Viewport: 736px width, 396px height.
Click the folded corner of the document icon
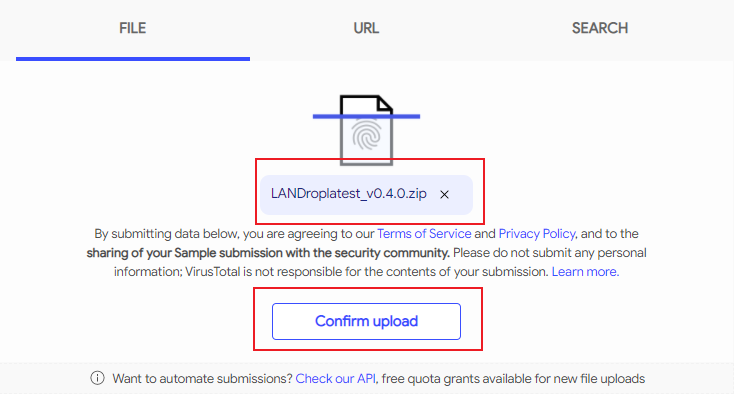click(384, 105)
